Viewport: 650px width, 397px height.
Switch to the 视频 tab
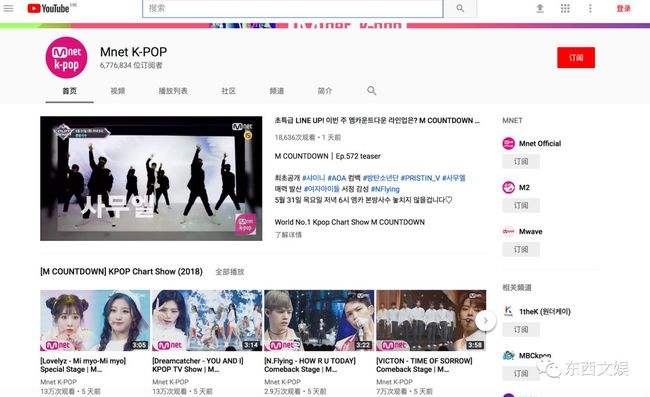tap(118, 91)
